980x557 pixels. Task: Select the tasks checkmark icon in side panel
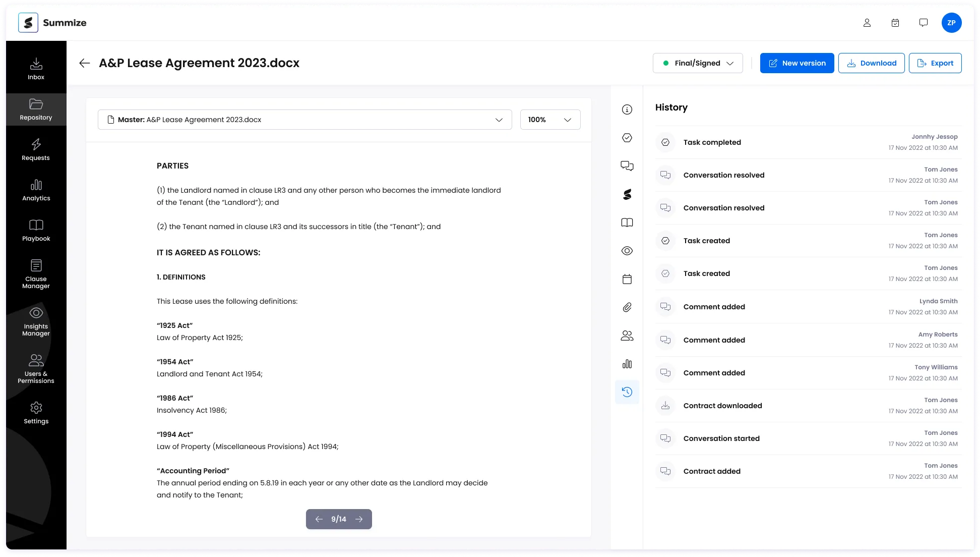(x=627, y=138)
